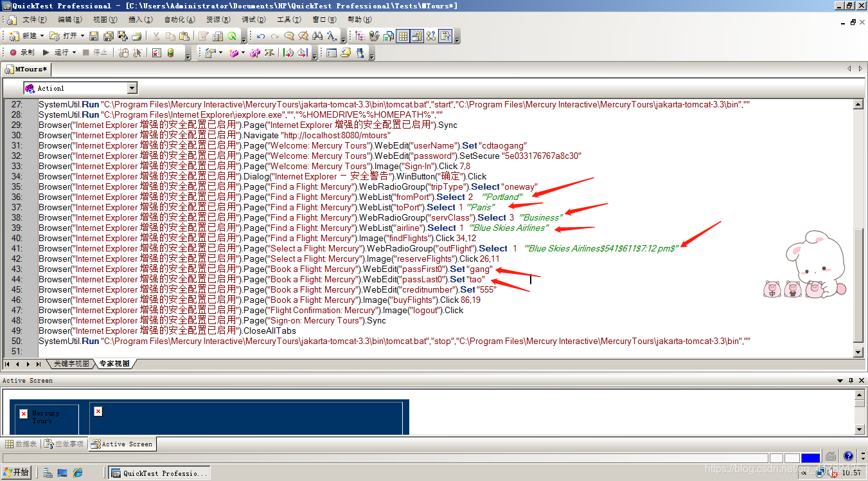The image size is (868, 481).
Task: Expand the record toolbar overflow options
Action: [x=188, y=57]
